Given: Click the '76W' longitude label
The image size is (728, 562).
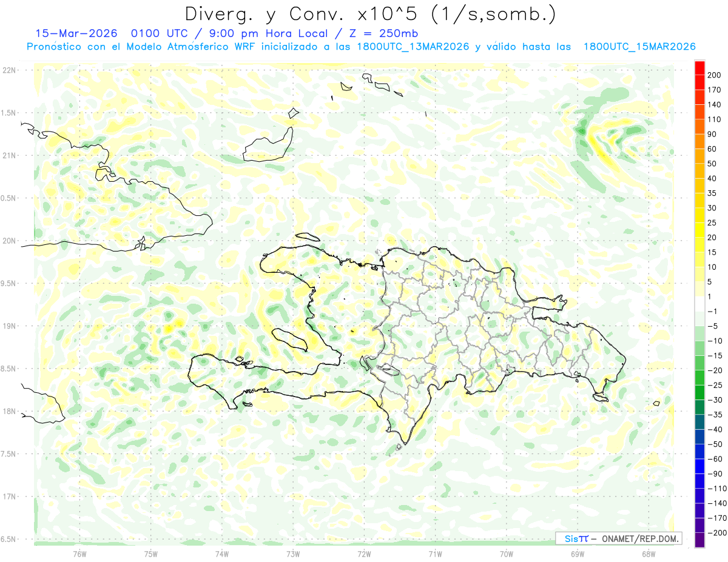Looking at the screenshot, I should tap(79, 554).
